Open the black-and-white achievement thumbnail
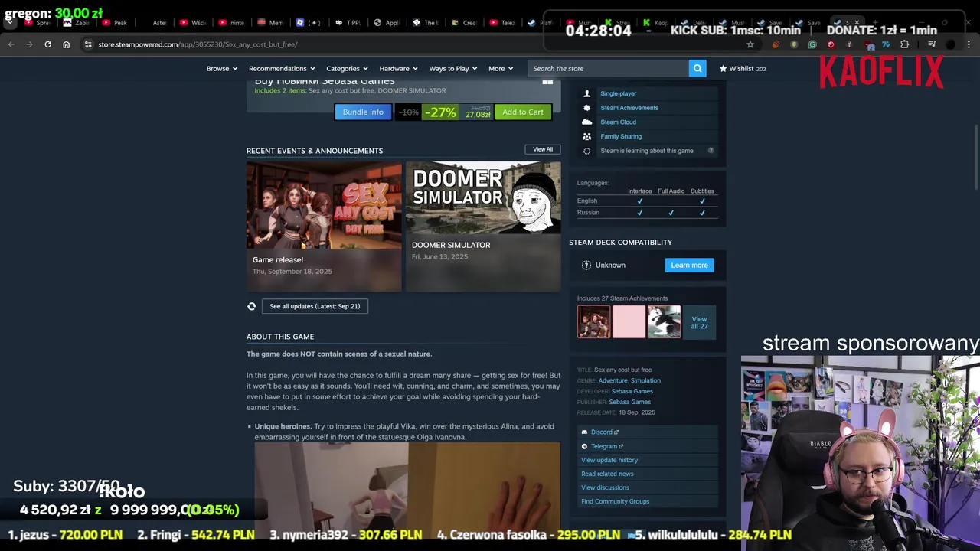980x551 pixels. pyautogui.click(x=664, y=321)
